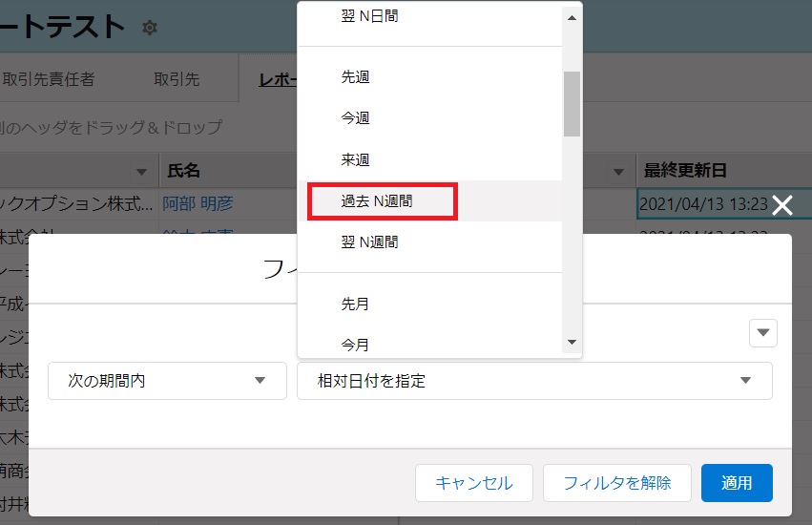Click the 最終更新日 column header
The width and height of the screenshot is (812, 525).
(x=684, y=171)
